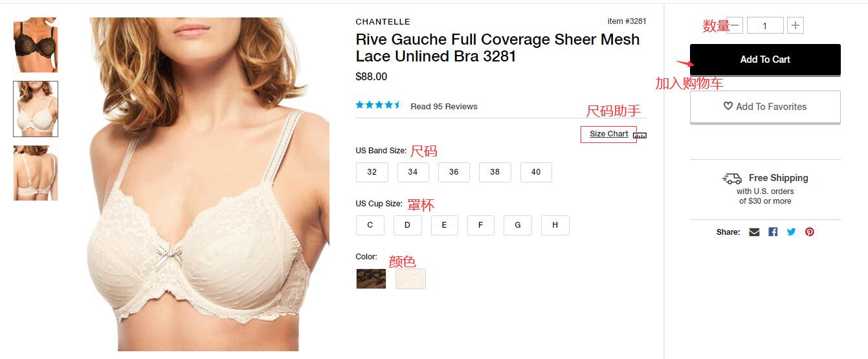
Task: Open the Size Chart link
Action: point(608,134)
